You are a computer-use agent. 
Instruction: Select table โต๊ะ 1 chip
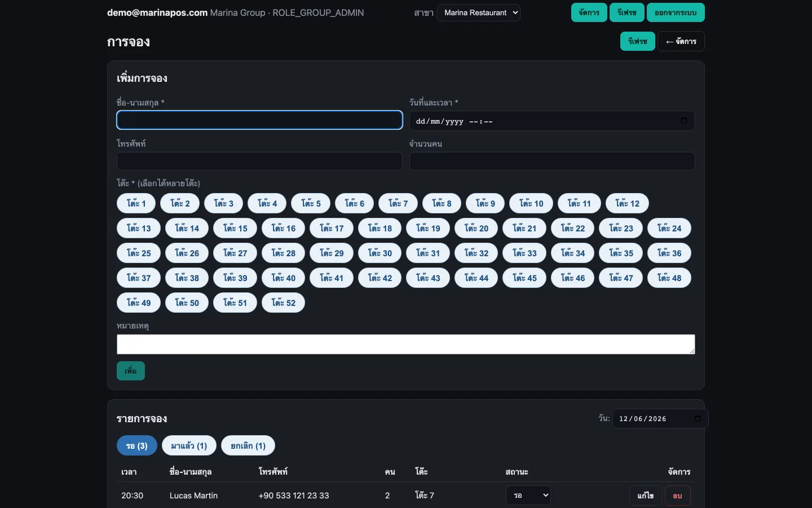coord(136,203)
